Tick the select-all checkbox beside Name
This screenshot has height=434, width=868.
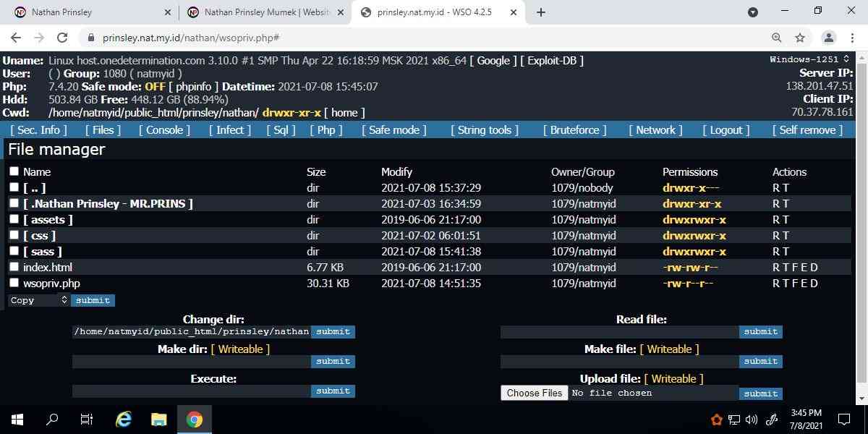tap(14, 171)
